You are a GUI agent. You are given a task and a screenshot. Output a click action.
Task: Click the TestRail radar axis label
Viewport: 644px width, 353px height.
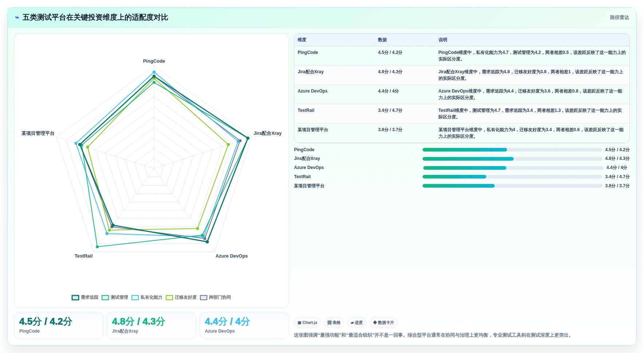coord(83,256)
